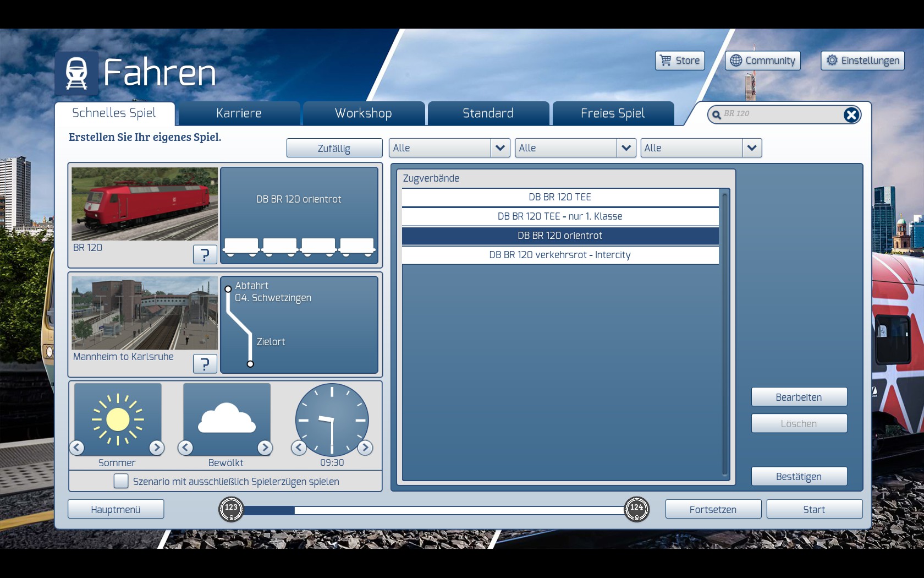Screen dimensions: 924x578
Task: Switch to the Schnelles Spiel tab
Action: (114, 113)
